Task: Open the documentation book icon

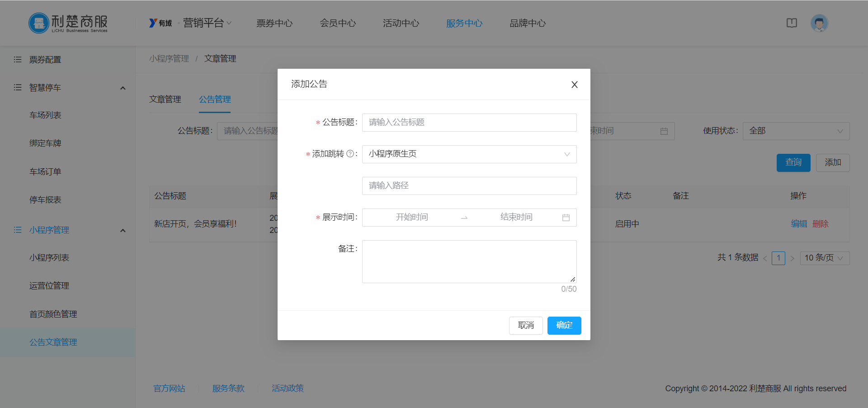Action: 792,23
